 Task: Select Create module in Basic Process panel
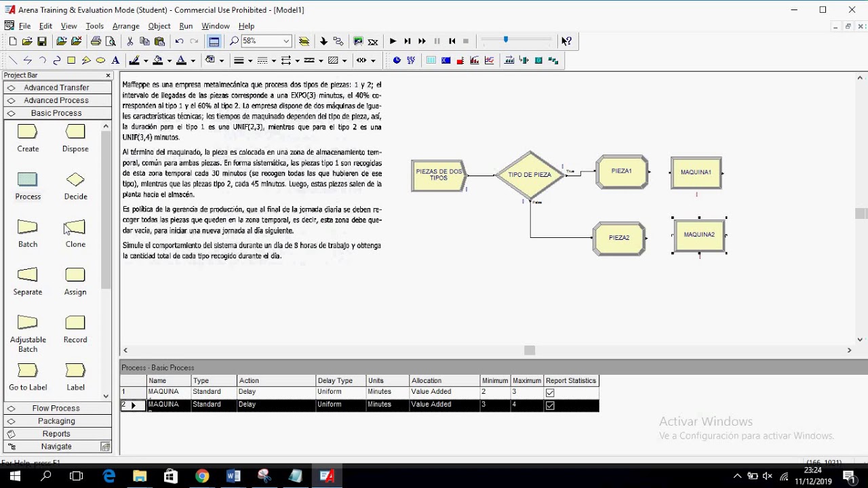(28, 138)
